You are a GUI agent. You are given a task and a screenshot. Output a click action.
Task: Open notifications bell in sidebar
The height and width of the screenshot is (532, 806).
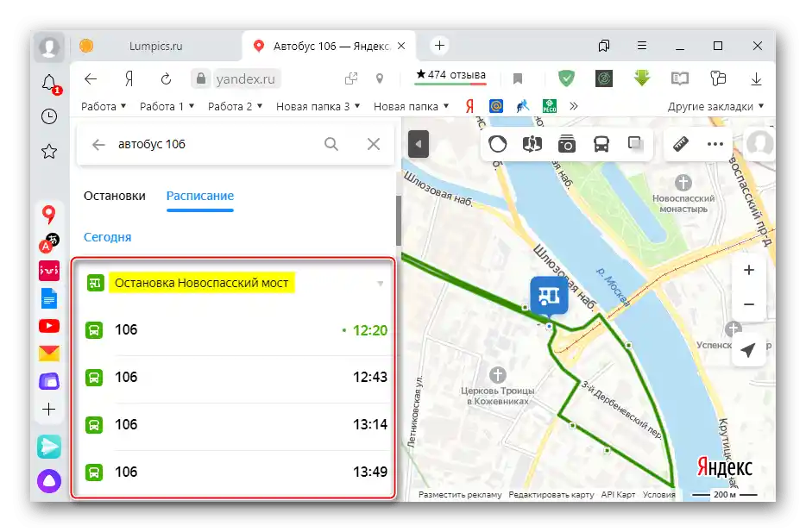pyautogui.click(x=50, y=84)
